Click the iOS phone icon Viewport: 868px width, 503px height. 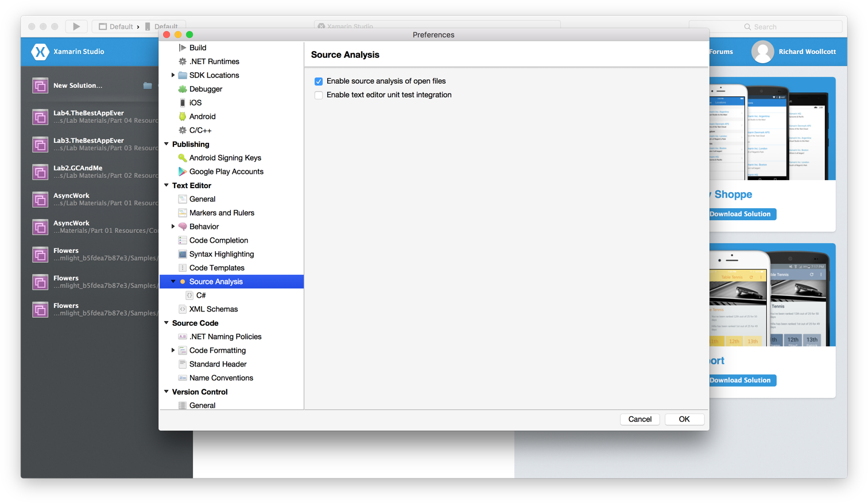(x=183, y=103)
